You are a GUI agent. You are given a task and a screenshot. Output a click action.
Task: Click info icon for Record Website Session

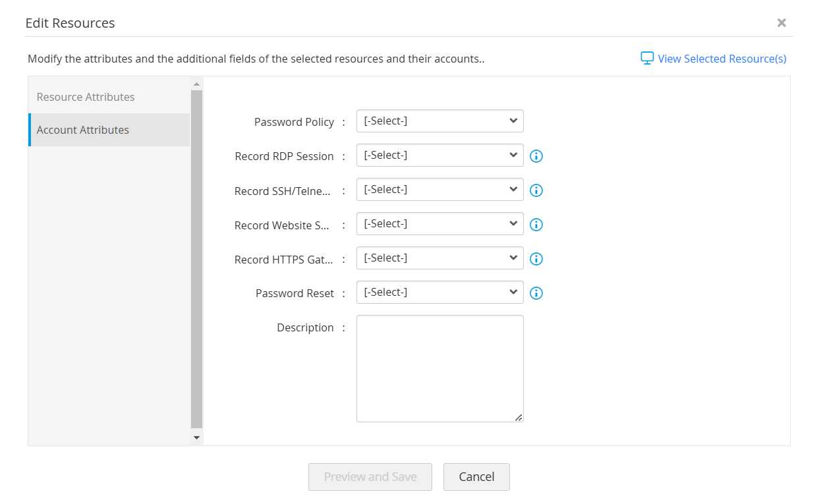pyautogui.click(x=536, y=225)
